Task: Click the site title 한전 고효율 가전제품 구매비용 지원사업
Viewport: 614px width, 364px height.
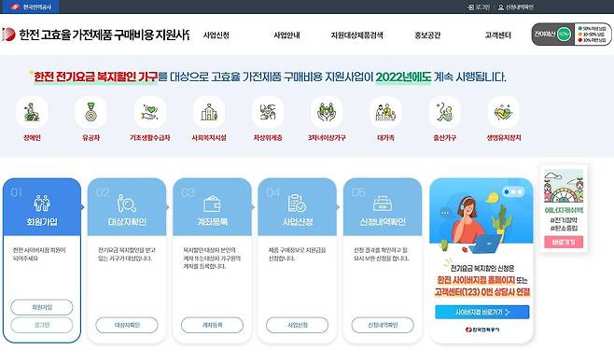Action: point(104,35)
